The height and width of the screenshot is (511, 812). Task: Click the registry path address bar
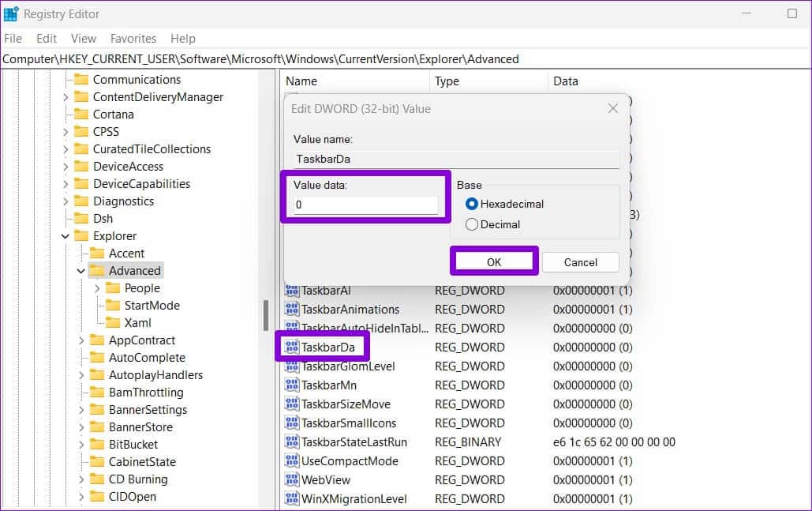(406, 59)
